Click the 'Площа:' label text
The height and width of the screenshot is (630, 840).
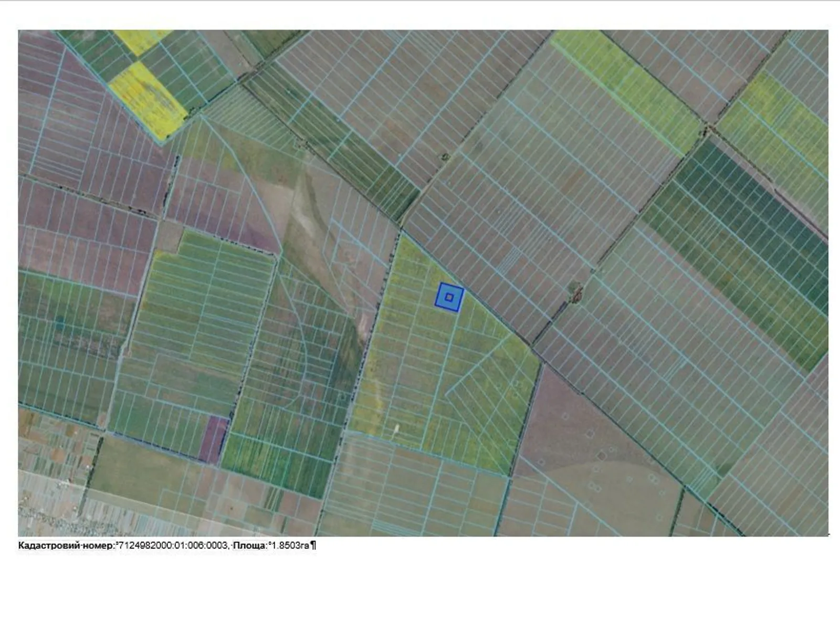coord(250,545)
